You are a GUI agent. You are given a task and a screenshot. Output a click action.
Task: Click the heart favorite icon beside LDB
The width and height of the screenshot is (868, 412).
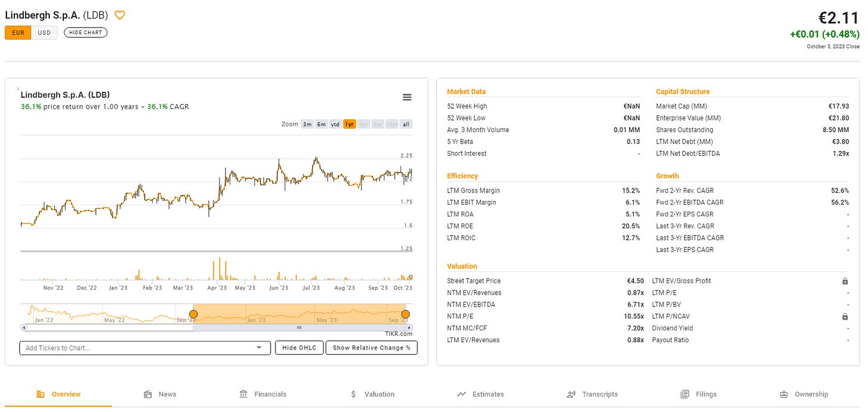click(x=119, y=16)
